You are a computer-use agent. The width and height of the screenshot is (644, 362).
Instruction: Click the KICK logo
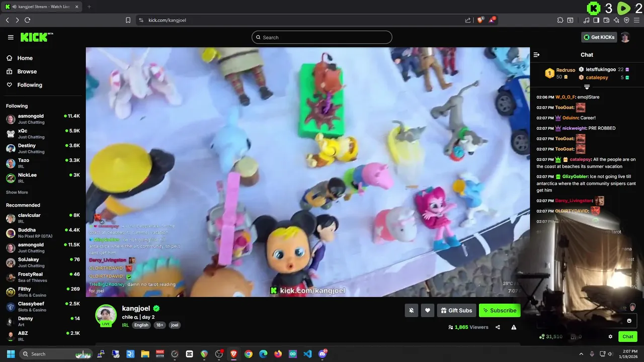[37, 37]
